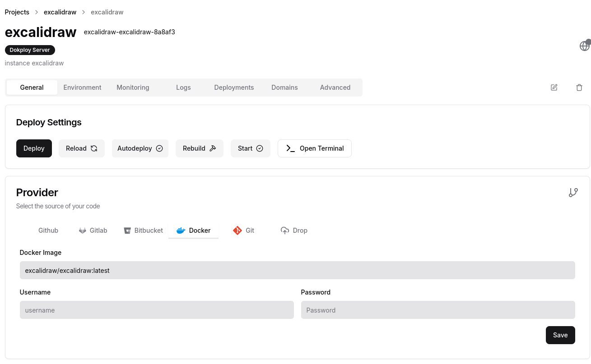Open the Terminal
591x364 pixels.
point(315,148)
